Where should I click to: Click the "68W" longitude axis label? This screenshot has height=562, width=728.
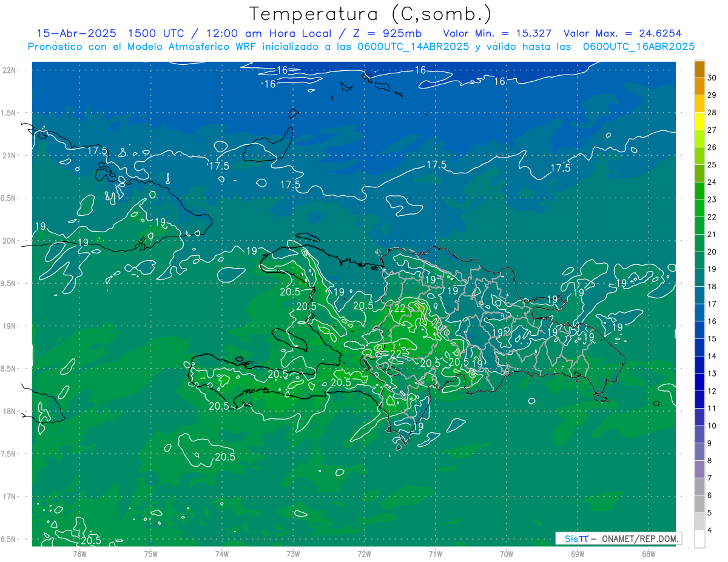coord(649,554)
